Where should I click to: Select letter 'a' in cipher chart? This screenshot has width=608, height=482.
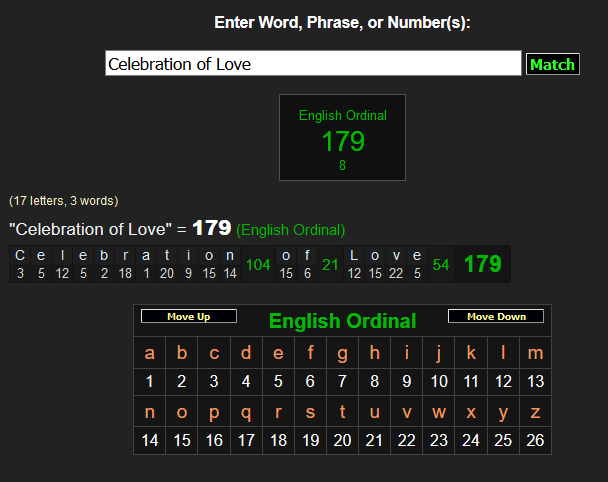[x=150, y=353]
